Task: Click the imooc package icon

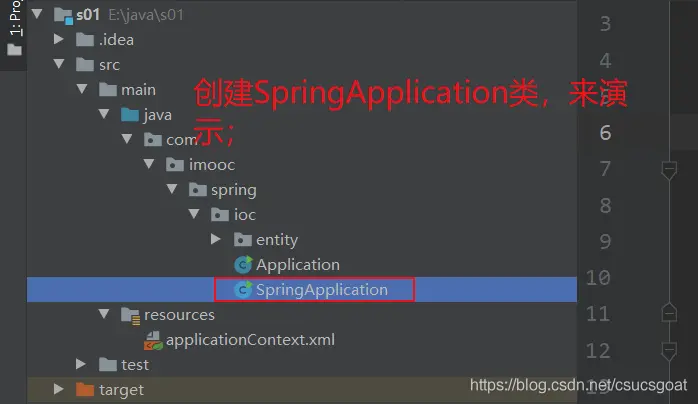Action: [x=175, y=165]
